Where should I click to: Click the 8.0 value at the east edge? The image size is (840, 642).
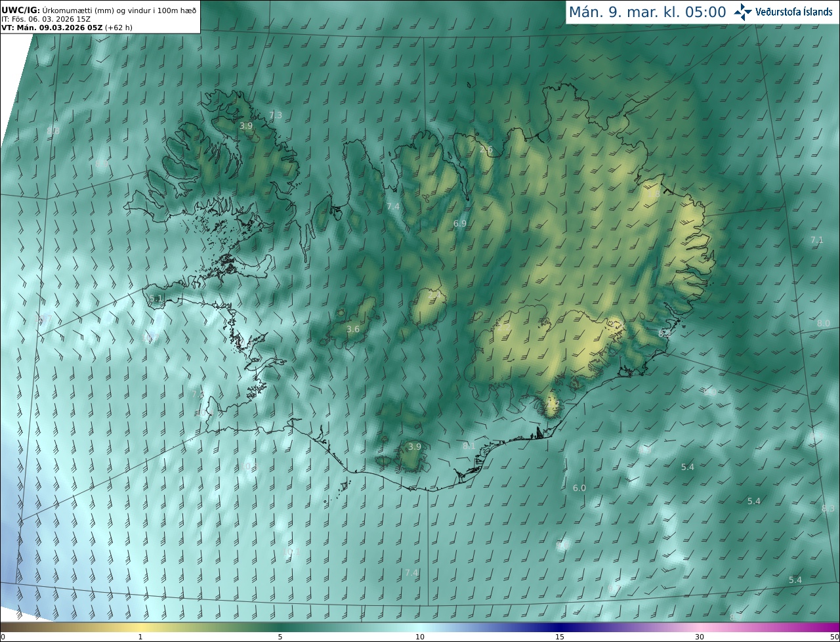click(824, 324)
